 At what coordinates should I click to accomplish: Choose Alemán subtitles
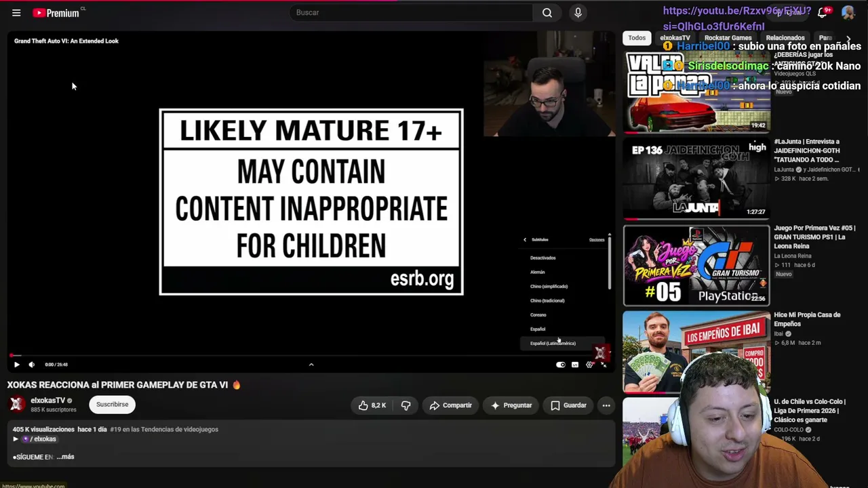point(538,272)
